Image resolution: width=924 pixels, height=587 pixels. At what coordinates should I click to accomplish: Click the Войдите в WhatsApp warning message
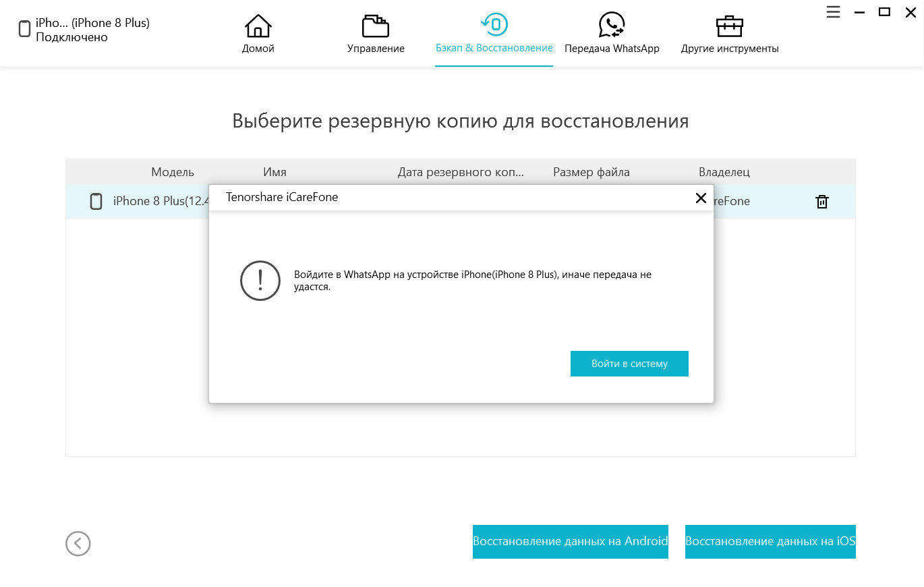473,281
